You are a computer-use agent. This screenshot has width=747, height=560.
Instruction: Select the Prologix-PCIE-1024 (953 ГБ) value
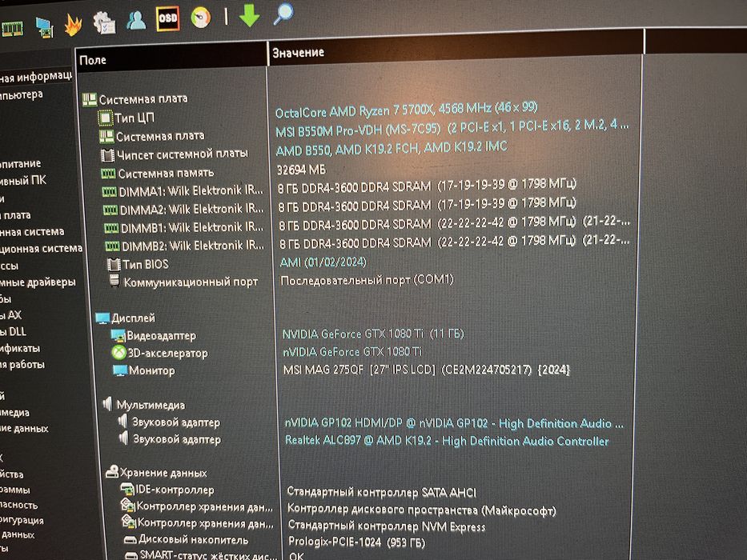click(357, 542)
